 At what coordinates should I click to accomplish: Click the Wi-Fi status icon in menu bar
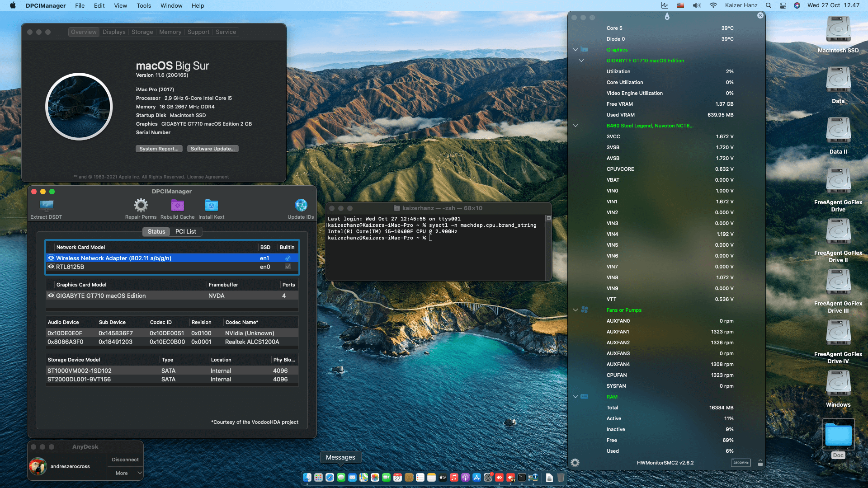point(713,5)
